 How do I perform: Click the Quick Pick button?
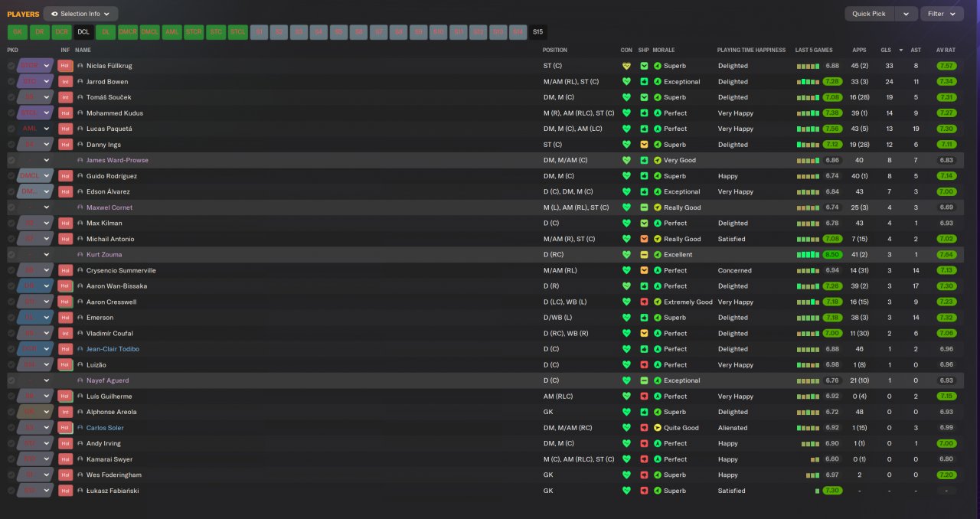click(869, 14)
